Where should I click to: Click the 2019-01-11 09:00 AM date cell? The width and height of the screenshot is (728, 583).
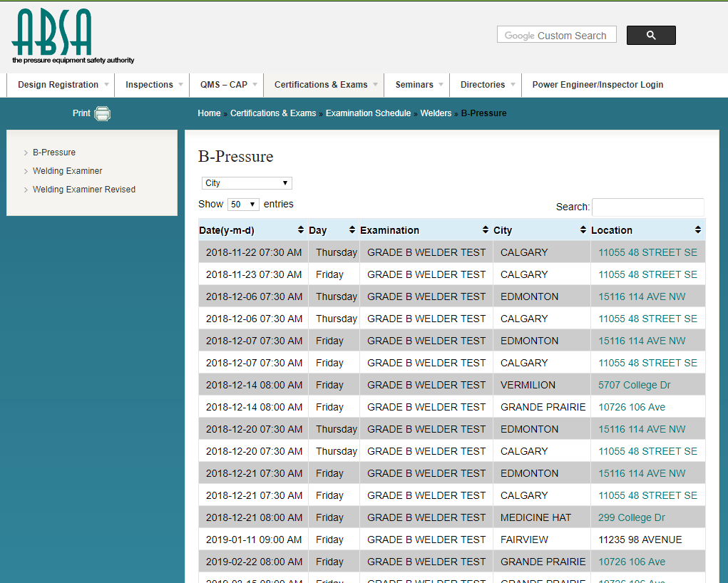[x=254, y=540]
